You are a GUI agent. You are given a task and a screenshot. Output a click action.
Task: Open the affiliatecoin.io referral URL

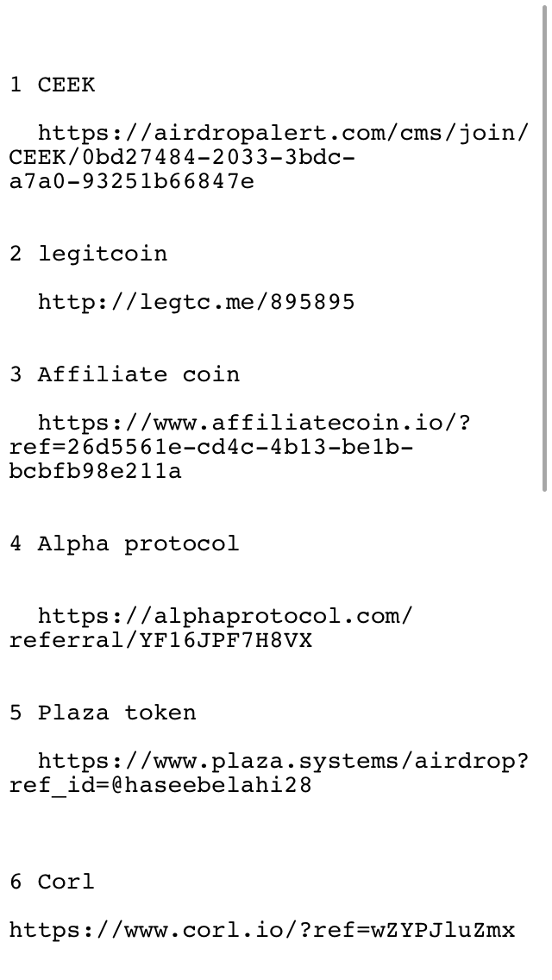(x=240, y=447)
